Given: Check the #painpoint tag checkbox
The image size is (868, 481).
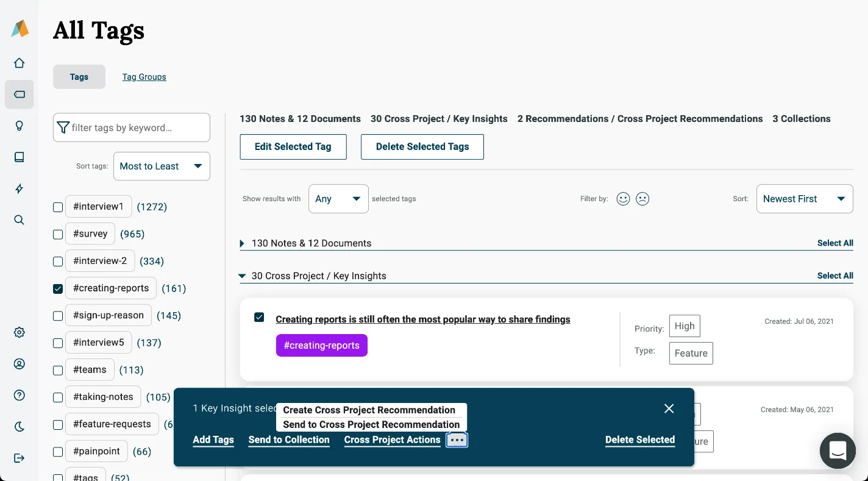Looking at the screenshot, I should click(58, 452).
